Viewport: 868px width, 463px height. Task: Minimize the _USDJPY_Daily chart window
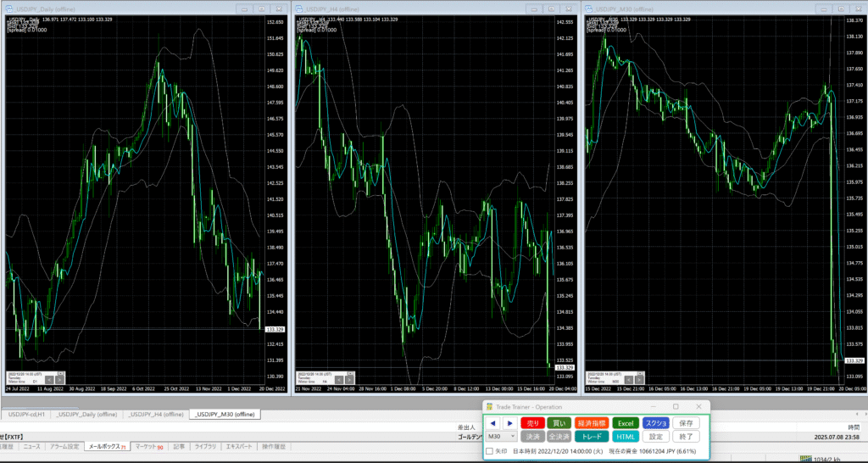click(244, 8)
